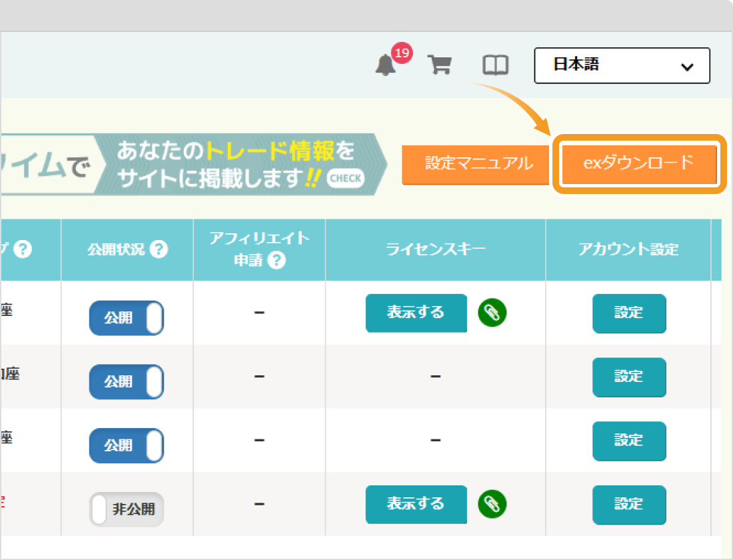The image size is (733, 560).
Task: Open the notifications bell with 19 alerts
Action: coord(386,65)
